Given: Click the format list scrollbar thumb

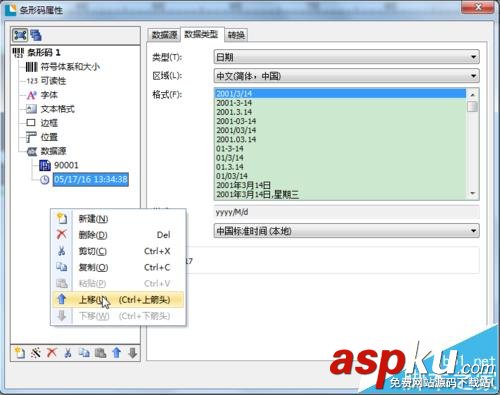Looking at the screenshot, I should (x=472, y=107).
